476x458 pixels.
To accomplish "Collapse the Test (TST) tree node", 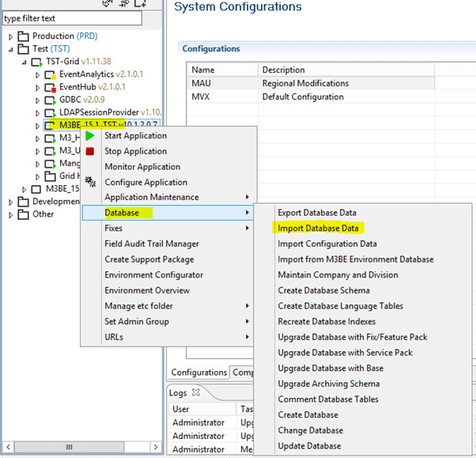I will pyautogui.click(x=10, y=49).
